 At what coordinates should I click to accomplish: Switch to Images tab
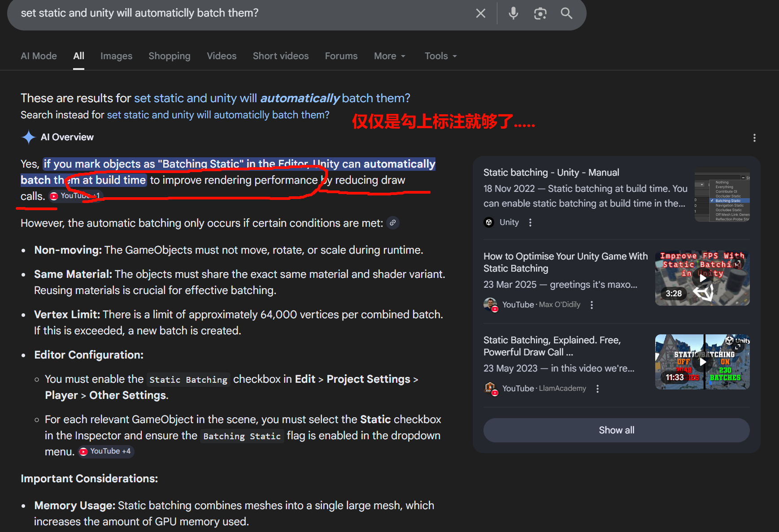(116, 56)
